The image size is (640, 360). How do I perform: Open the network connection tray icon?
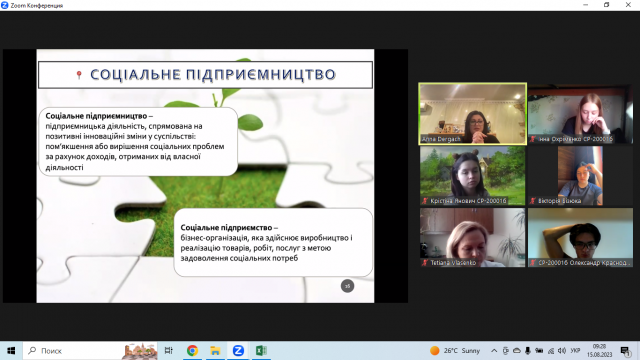point(551,351)
